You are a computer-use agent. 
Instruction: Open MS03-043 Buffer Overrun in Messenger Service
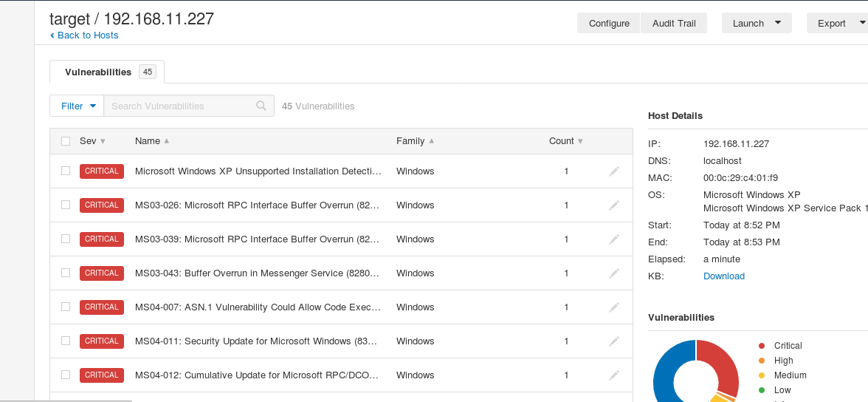(x=258, y=273)
